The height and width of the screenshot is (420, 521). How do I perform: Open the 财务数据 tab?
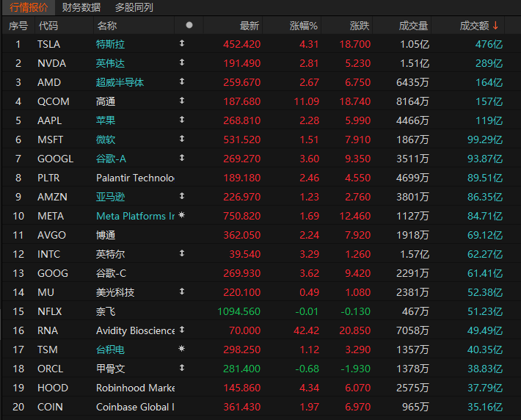tap(81, 7)
